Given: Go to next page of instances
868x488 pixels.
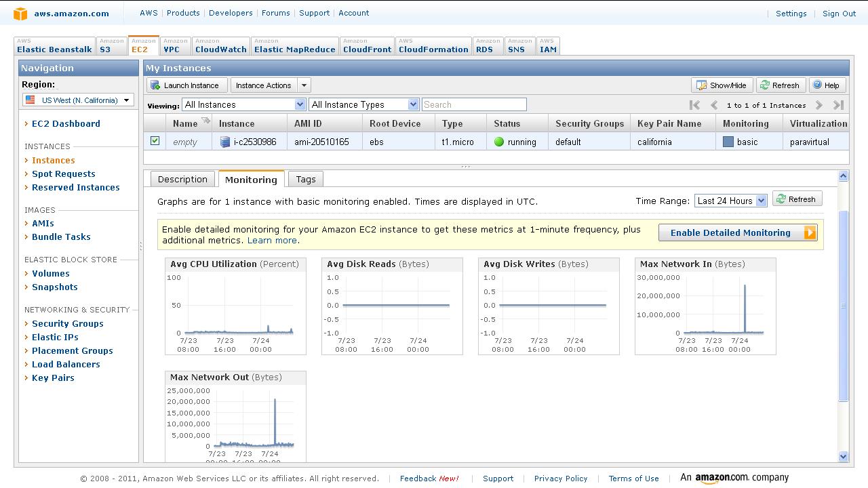Looking at the screenshot, I should 819,105.
